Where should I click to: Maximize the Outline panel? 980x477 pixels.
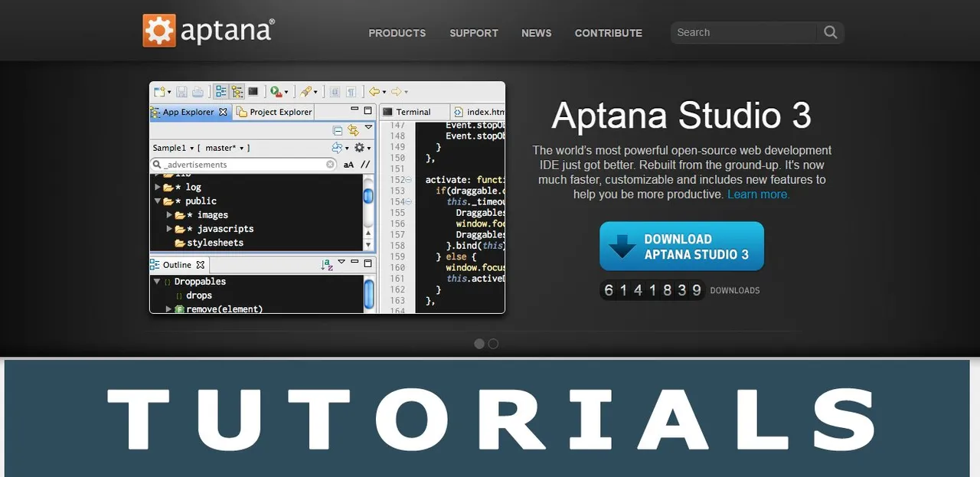point(368,263)
